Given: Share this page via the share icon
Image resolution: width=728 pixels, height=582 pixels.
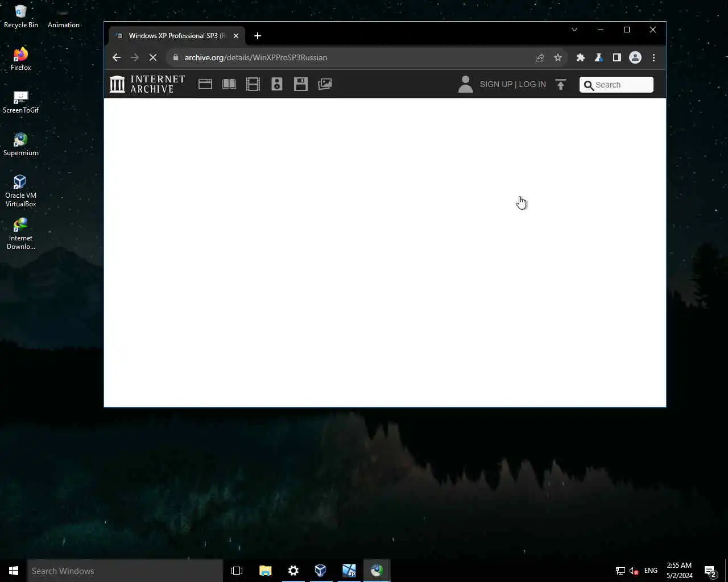Looking at the screenshot, I should tap(540, 57).
